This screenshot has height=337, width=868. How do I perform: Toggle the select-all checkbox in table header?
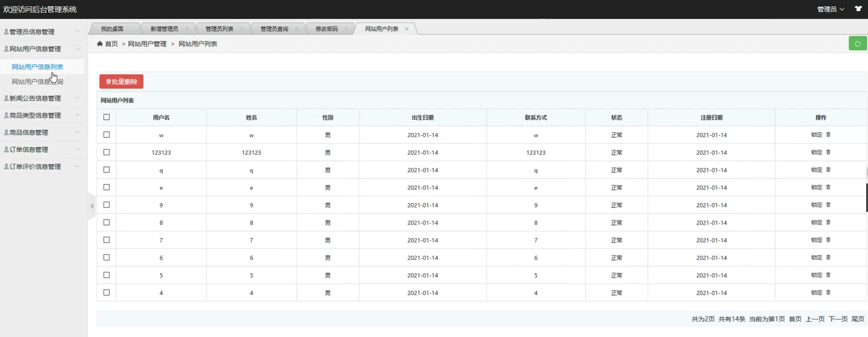click(107, 117)
